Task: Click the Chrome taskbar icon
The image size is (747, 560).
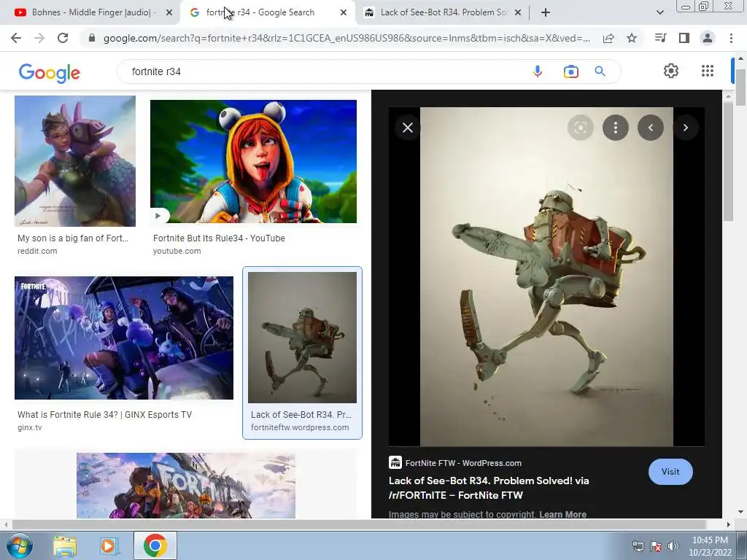Action: pyautogui.click(x=155, y=545)
